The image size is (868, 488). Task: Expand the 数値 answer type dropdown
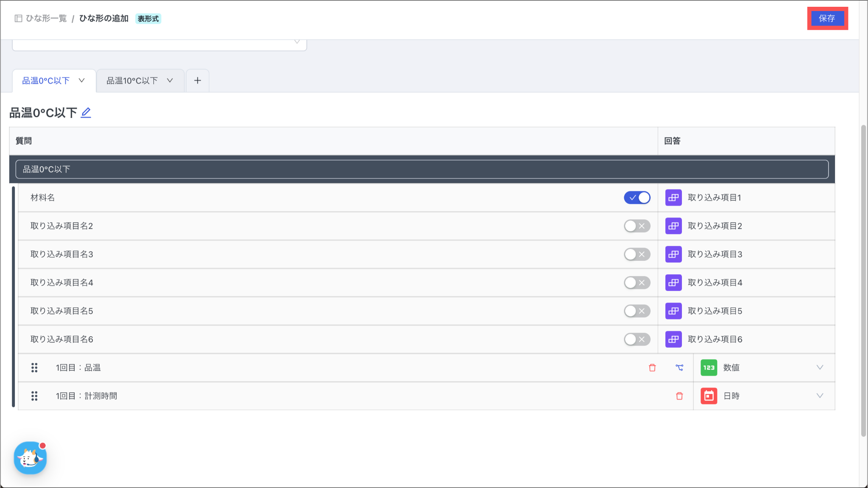(820, 368)
